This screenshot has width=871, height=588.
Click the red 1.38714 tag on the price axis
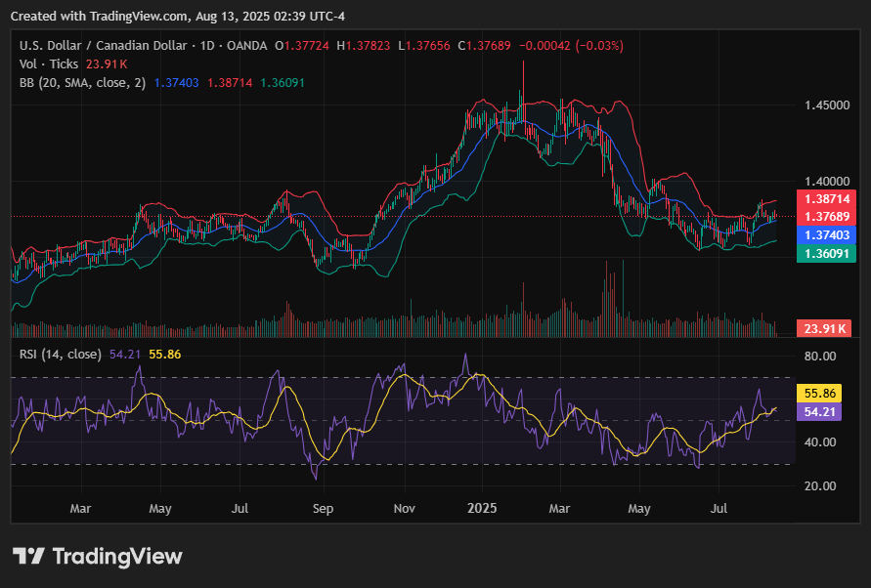[827, 199]
